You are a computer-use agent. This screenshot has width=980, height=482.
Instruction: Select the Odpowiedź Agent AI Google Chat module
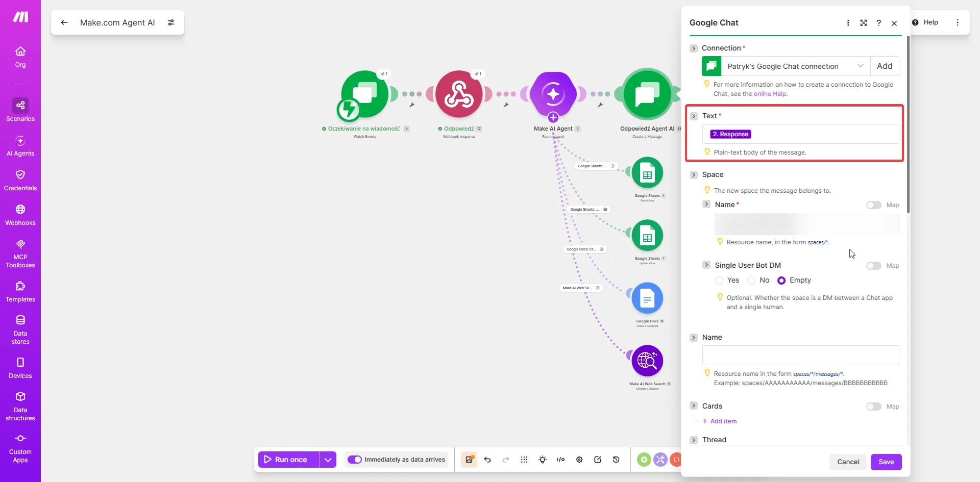(x=647, y=94)
